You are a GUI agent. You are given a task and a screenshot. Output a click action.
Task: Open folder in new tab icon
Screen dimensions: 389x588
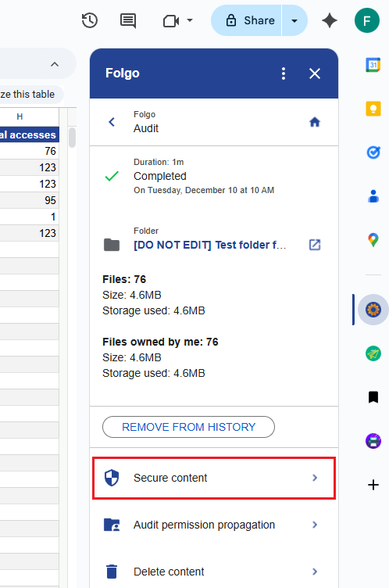[315, 245]
